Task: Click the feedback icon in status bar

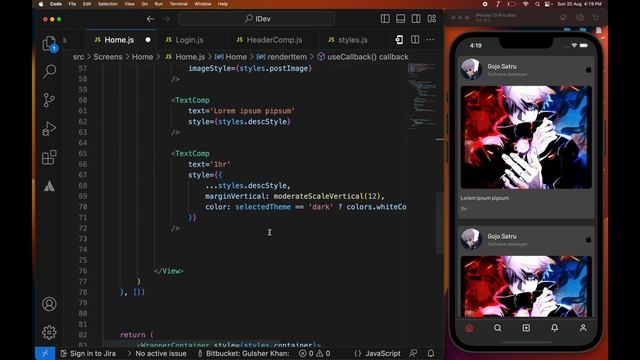Action: click(413, 353)
